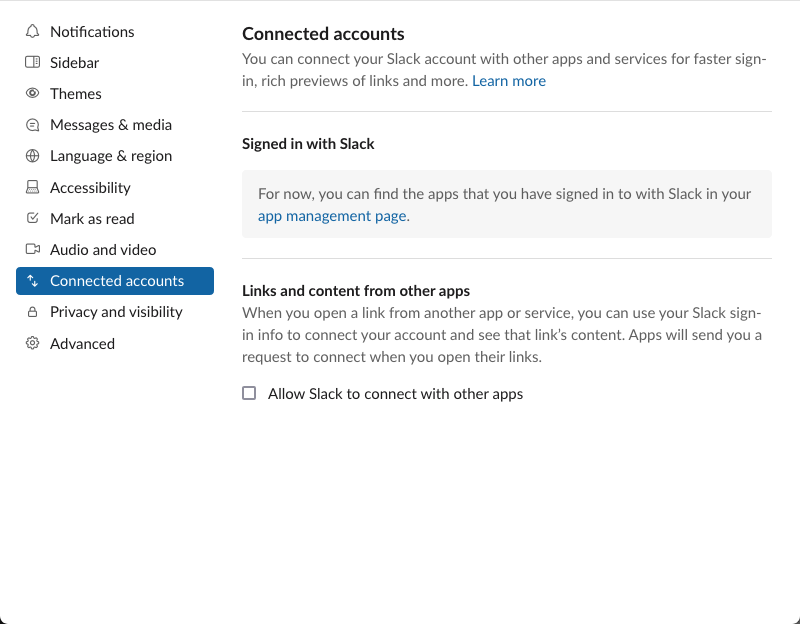Click the Allow Slack to connect label text
This screenshot has height=624, width=800.
pos(395,394)
